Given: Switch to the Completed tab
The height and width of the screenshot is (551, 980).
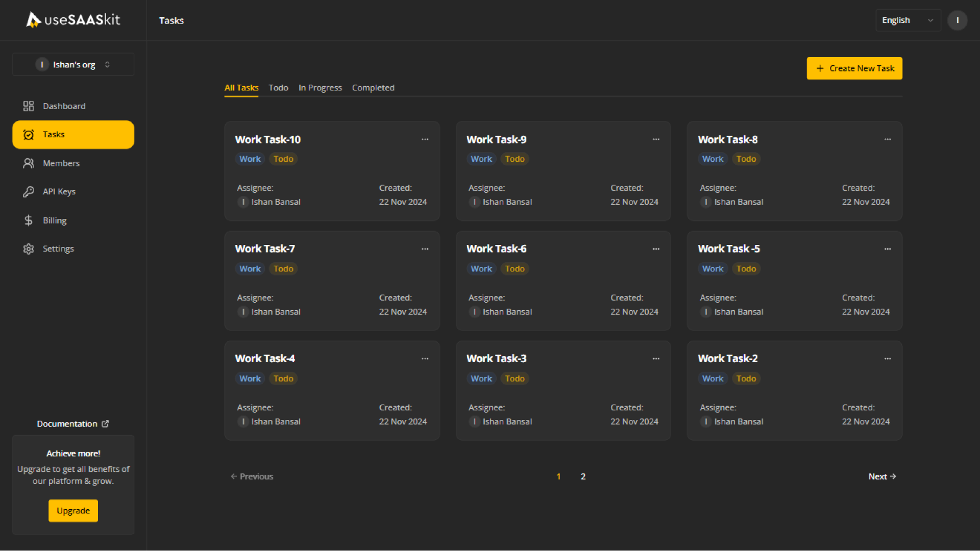Looking at the screenshot, I should point(373,88).
